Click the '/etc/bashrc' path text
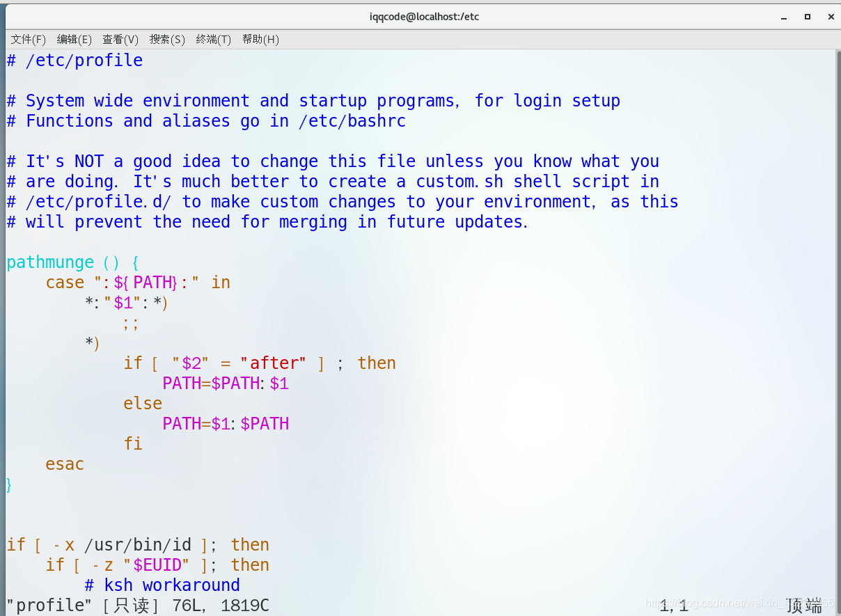Viewport: 841px width, 616px height. 352,121
